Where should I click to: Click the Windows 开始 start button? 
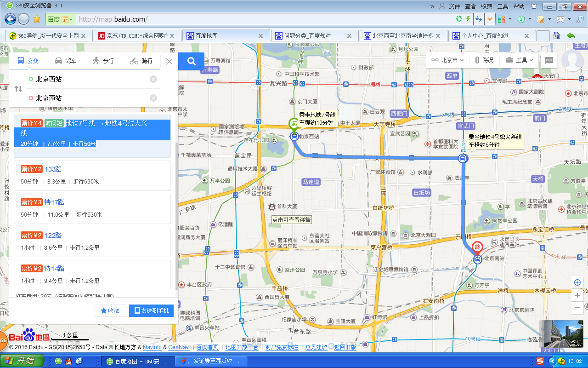click(22, 361)
